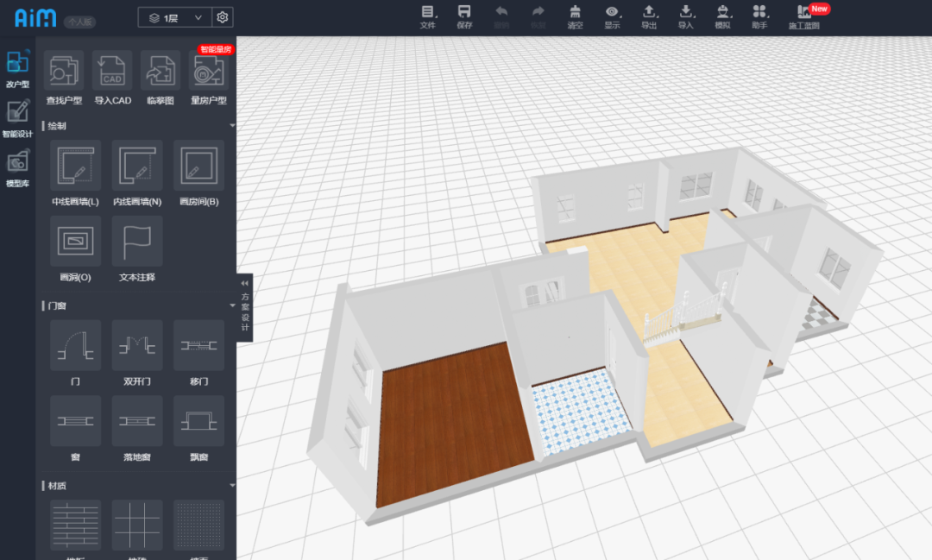Select the grid-pattern ceiling material icon
The image size is (932, 560).
[137, 525]
